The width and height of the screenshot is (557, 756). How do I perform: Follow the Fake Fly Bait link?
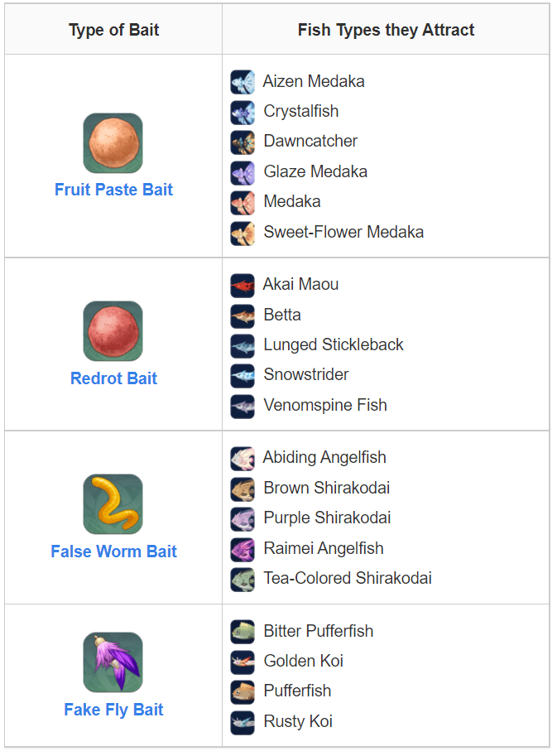113,710
